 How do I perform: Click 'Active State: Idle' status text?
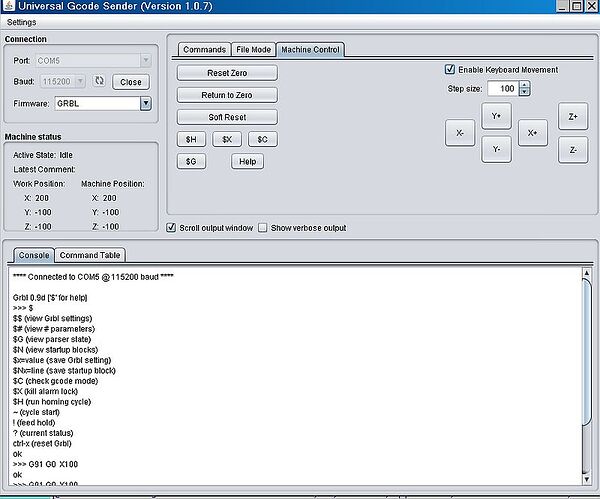pos(43,155)
